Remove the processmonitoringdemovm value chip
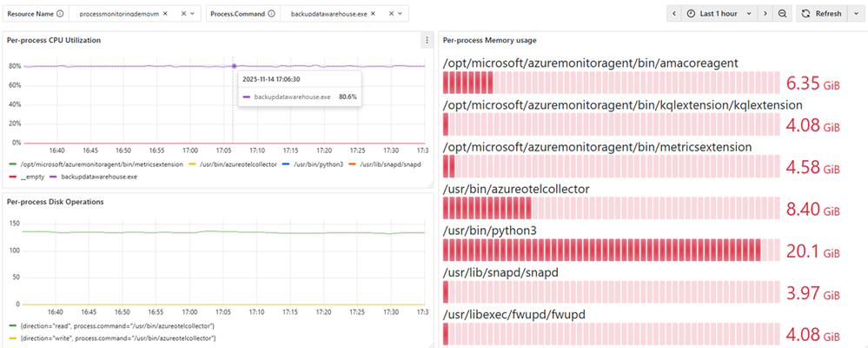The height and width of the screenshot is (348, 868). [165, 13]
